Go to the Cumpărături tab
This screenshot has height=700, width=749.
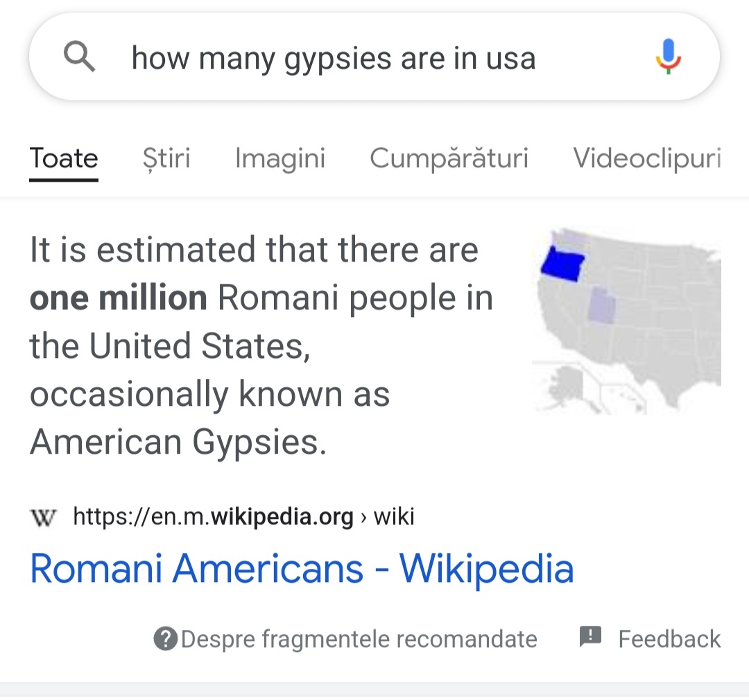tap(449, 159)
